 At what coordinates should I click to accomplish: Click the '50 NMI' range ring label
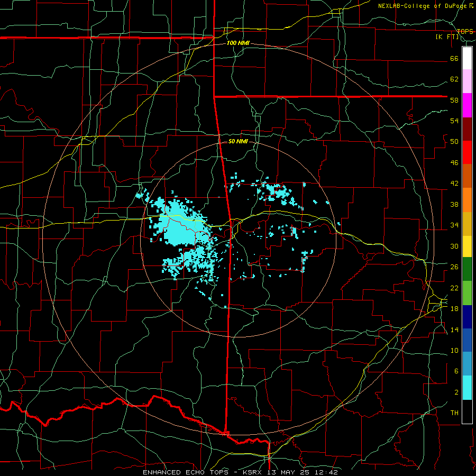(x=238, y=141)
